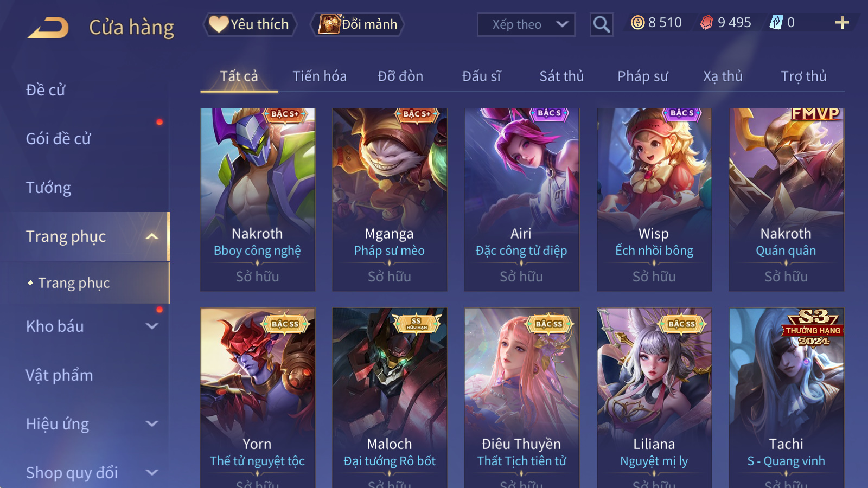
Task: Open Gói đề cử in sidebar
Action: (59, 139)
